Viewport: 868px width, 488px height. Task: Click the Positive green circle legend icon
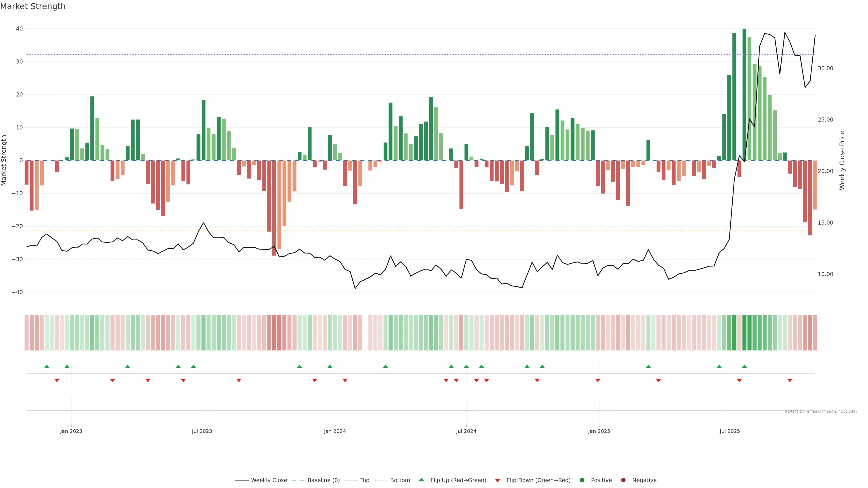(x=582, y=480)
